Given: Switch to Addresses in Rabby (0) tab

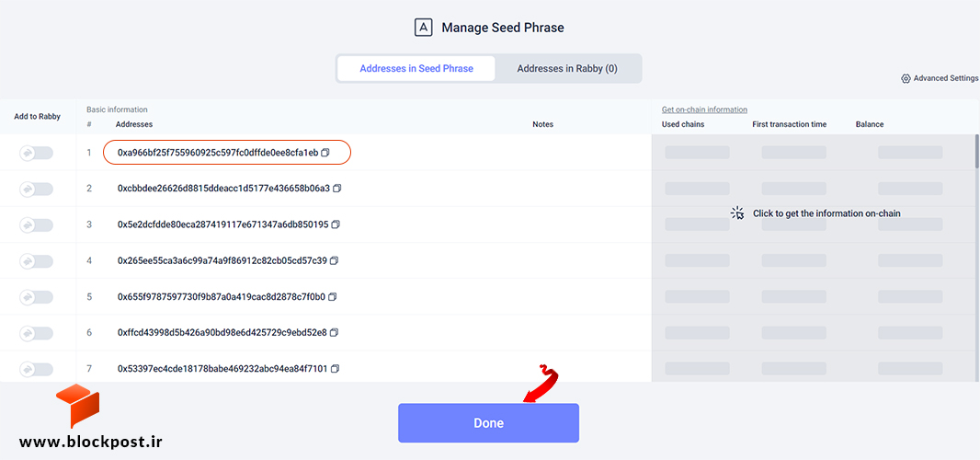Looking at the screenshot, I should [567, 69].
